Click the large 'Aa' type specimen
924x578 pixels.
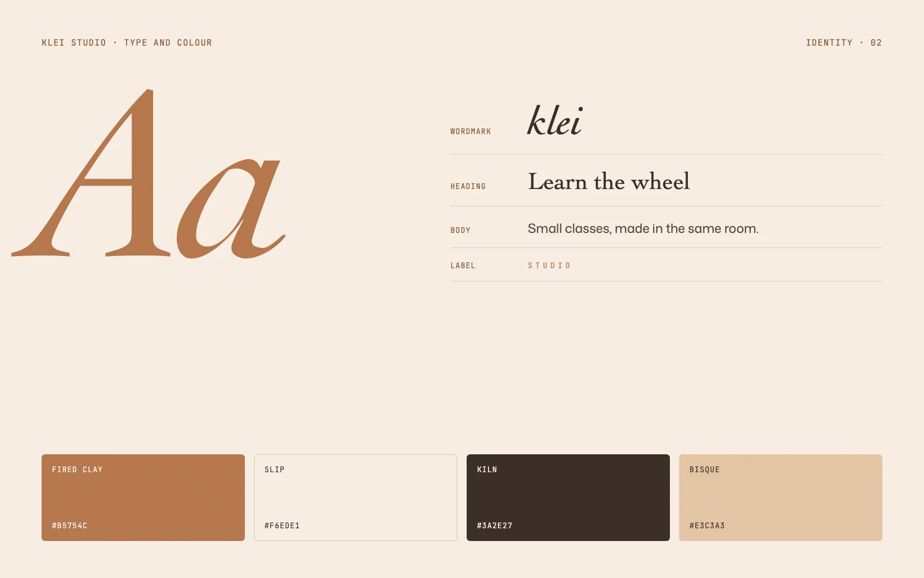148,173
